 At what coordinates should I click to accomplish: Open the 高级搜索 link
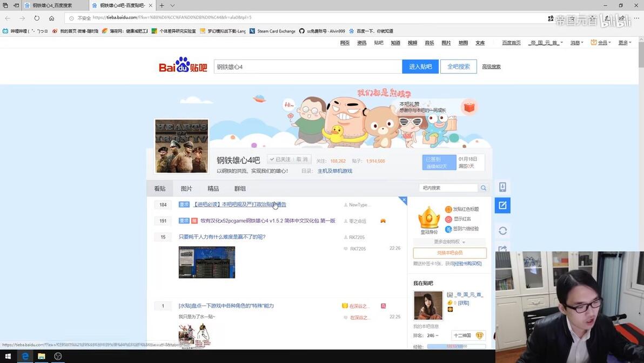tap(491, 67)
